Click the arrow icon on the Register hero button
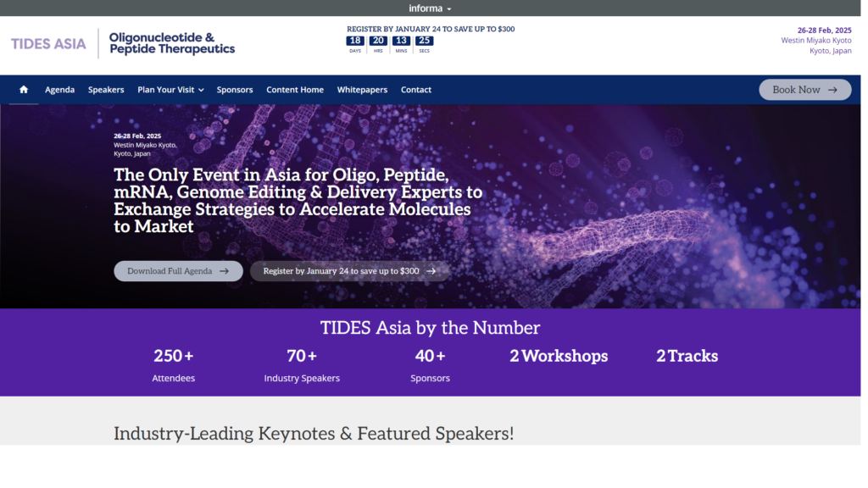868x488 pixels. [x=431, y=271]
